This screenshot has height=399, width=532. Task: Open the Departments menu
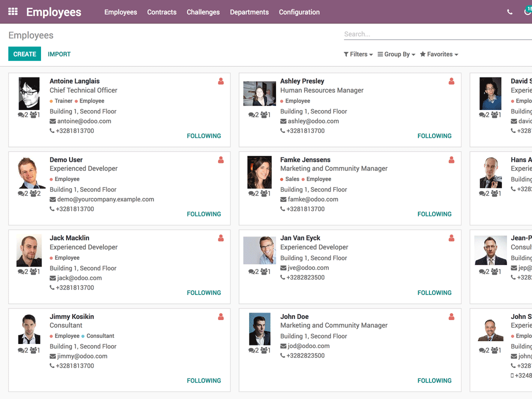coord(249,12)
